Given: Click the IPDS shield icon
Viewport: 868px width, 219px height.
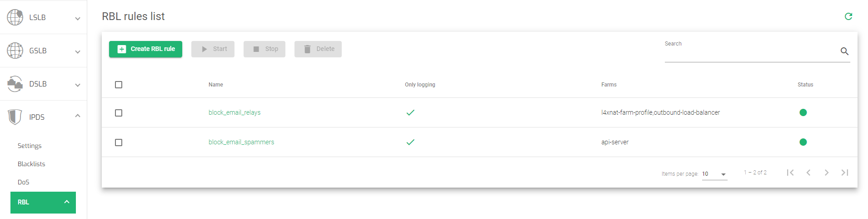Looking at the screenshot, I should click(15, 117).
